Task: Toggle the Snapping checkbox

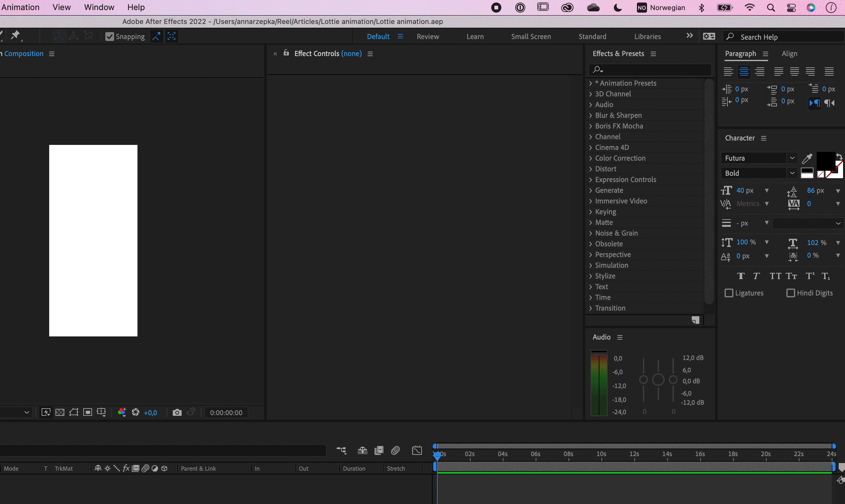Action: pyautogui.click(x=109, y=36)
